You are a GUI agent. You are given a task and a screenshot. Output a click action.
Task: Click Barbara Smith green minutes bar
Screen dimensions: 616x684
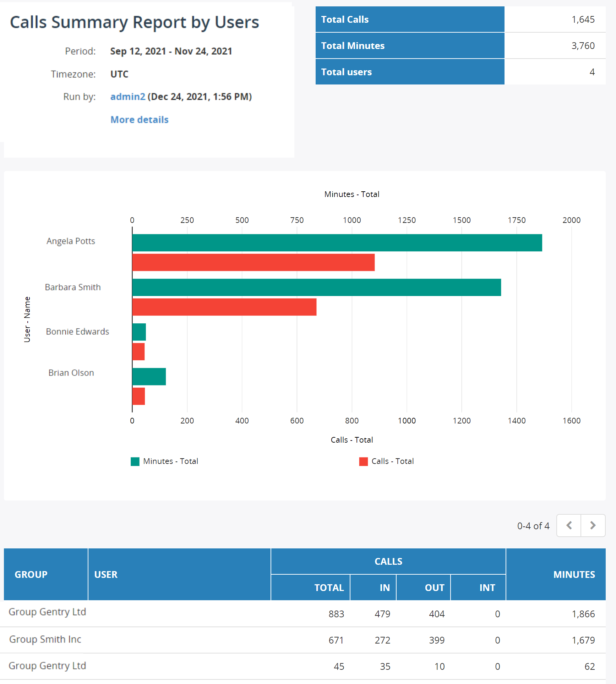point(317,287)
